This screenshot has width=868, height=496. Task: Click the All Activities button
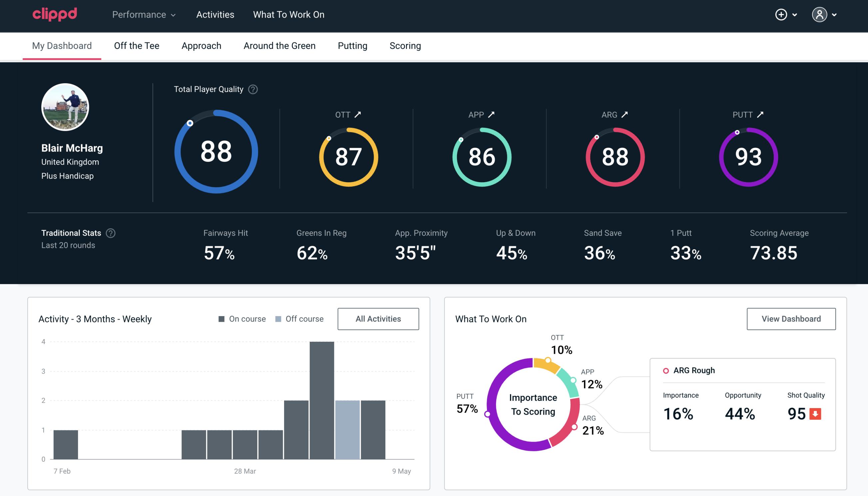[x=378, y=318]
